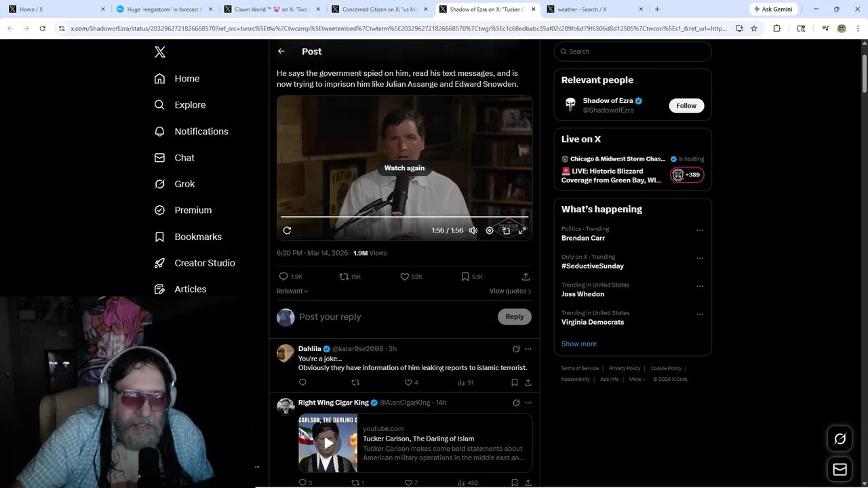Open Dahlila's profile avatar
The height and width of the screenshot is (488, 868).
285,353
